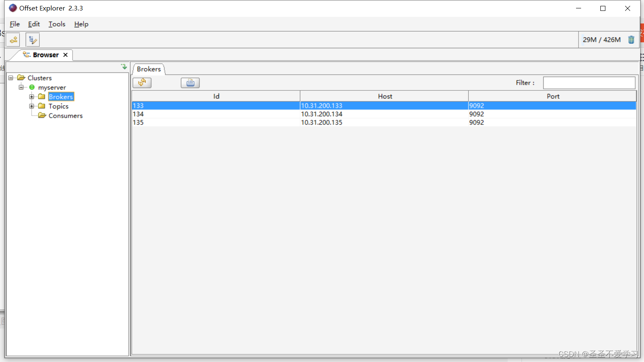Viewport: 644px width, 362px height.
Task: Click the Filter input field
Action: (x=589, y=83)
